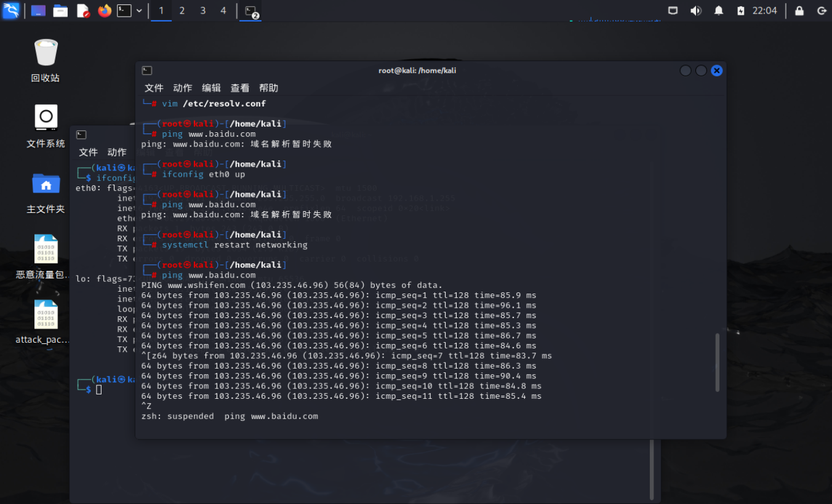This screenshot has height=504, width=832.
Task: Open the Kali applications menu
Action: (11, 10)
